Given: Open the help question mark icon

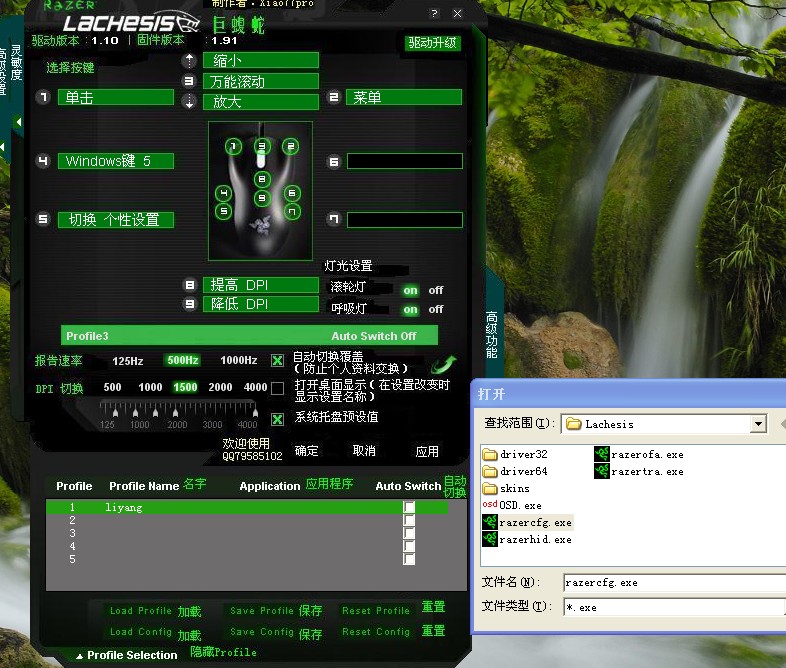Looking at the screenshot, I should (x=434, y=14).
